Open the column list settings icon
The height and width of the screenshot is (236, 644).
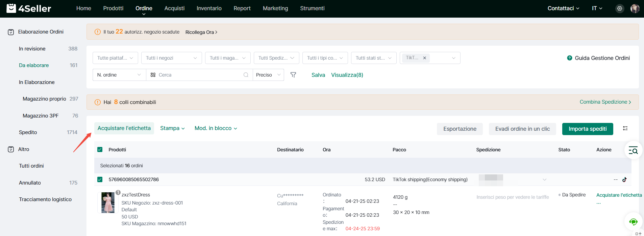coord(625,128)
